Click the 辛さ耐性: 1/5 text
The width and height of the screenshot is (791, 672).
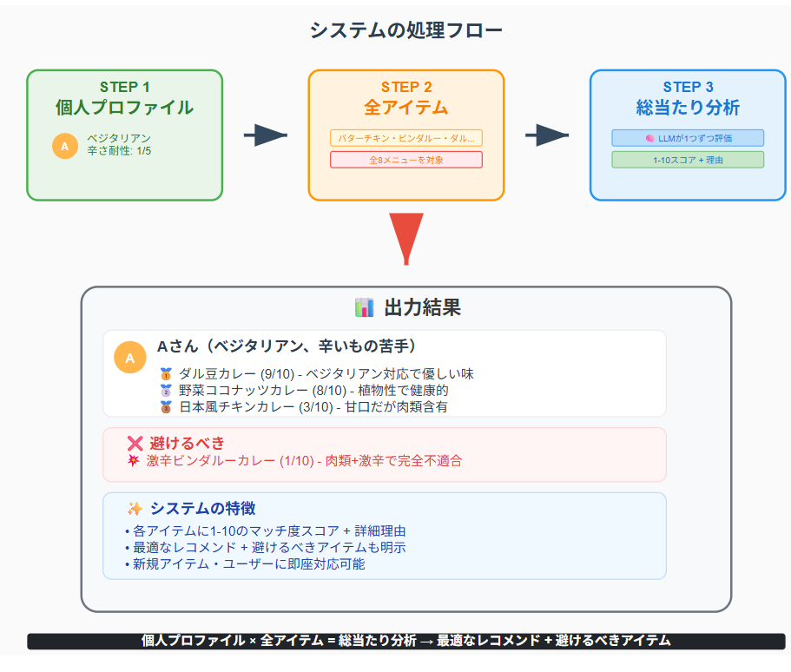coord(119,151)
